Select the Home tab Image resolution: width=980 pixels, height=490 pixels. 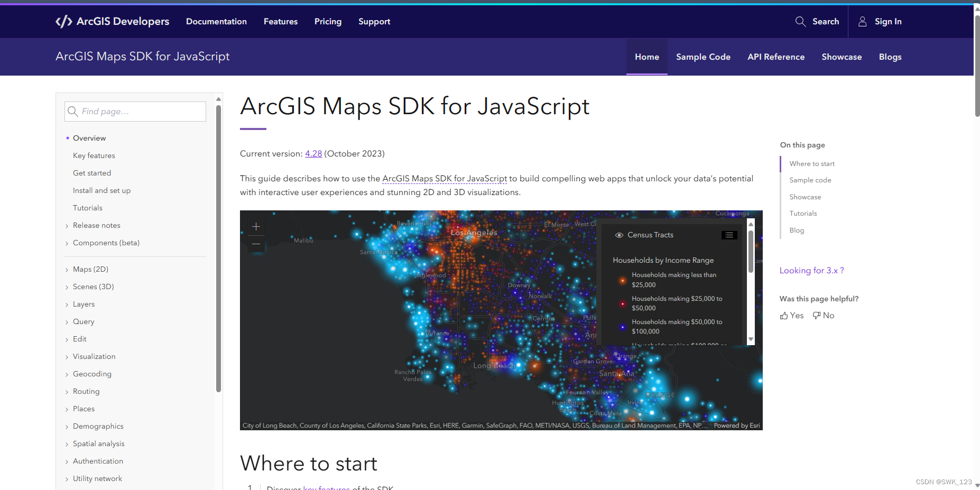(647, 57)
